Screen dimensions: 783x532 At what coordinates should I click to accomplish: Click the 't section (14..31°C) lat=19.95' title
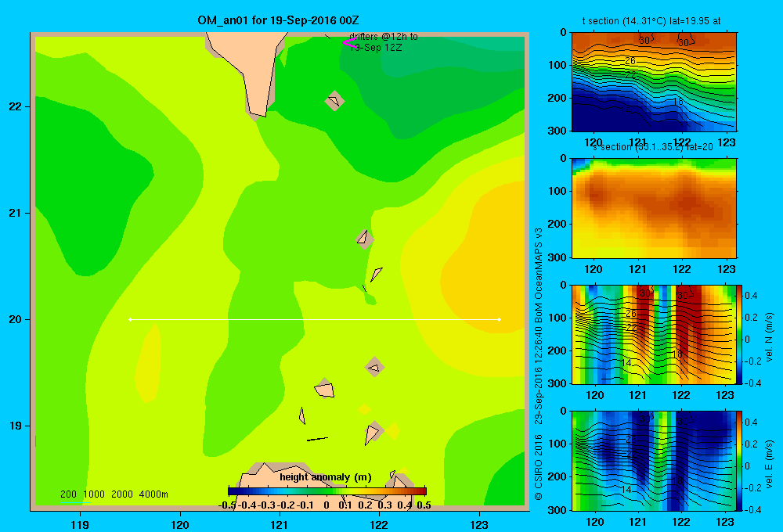point(651,21)
